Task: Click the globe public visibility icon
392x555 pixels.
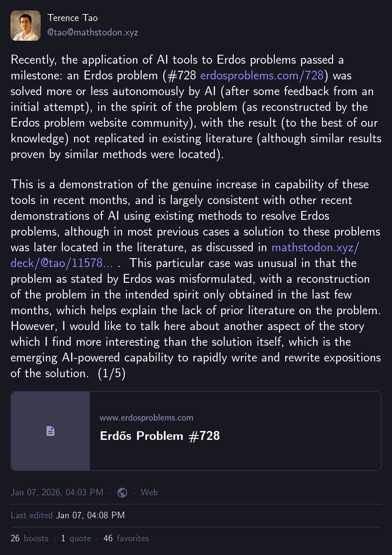Action: pyautogui.click(x=122, y=493)
